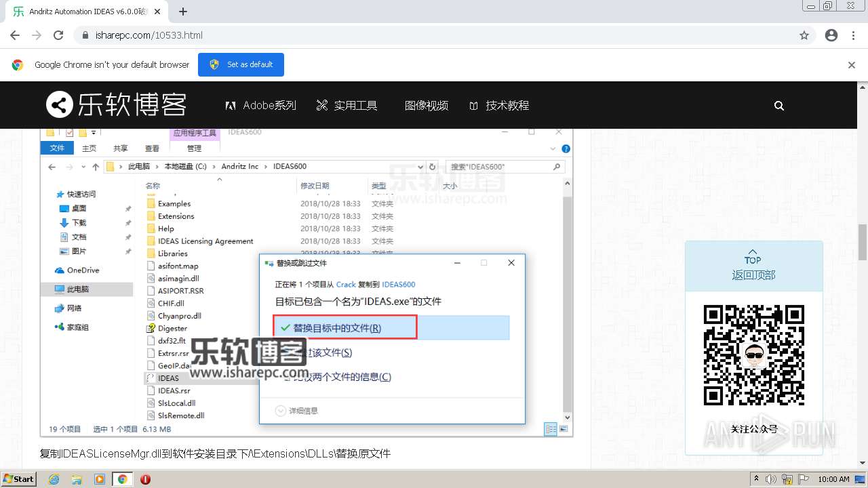Expand 详细信息 in the replace dialog
This screenshot has height=488, width=868.
pos(296,411)
